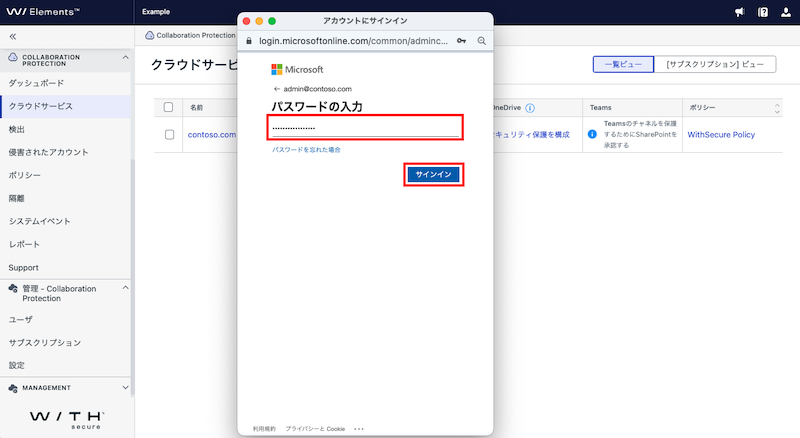
Task: Open レポート in sidebar
Action: click(x=65, y=244)
